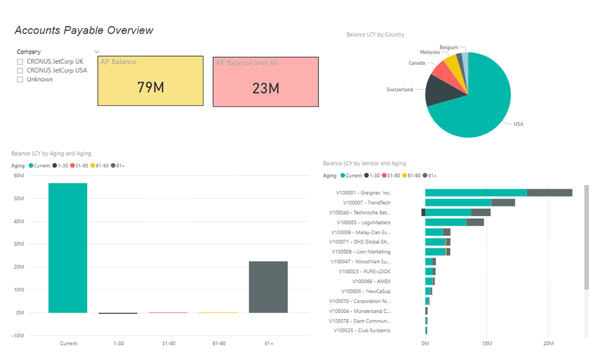
Task: Click Greigner 91+ gray bar segment
Action: [549, 192]
